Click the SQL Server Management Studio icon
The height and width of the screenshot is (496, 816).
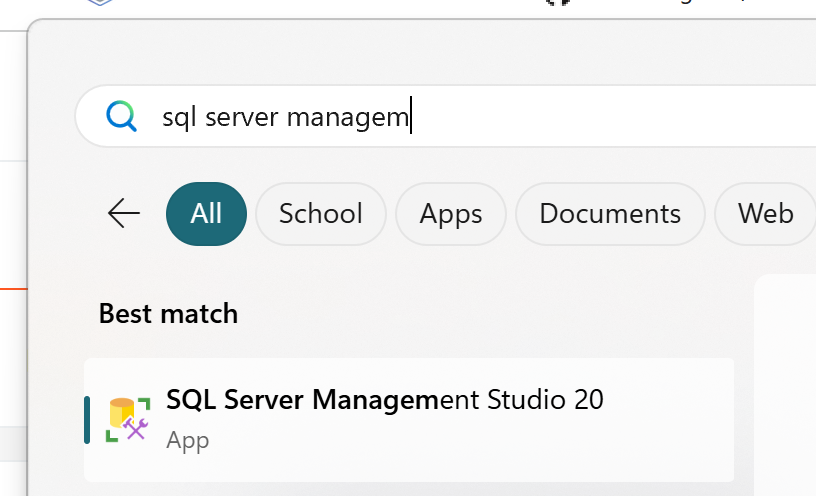coord(128,419)
